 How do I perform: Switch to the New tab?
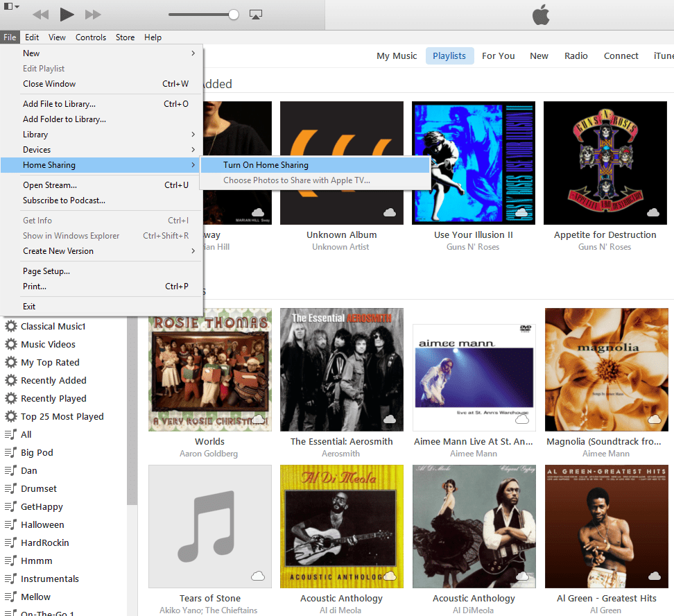tap(539, 56)
